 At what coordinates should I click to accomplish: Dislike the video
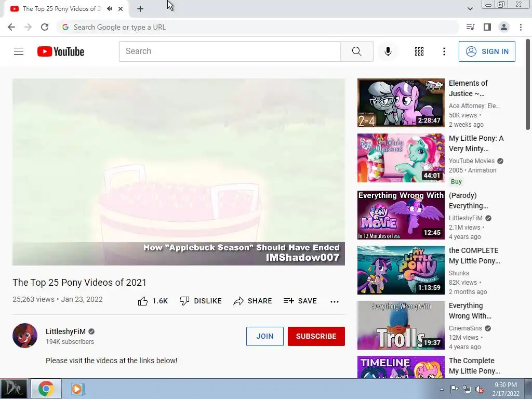[201, 301]
